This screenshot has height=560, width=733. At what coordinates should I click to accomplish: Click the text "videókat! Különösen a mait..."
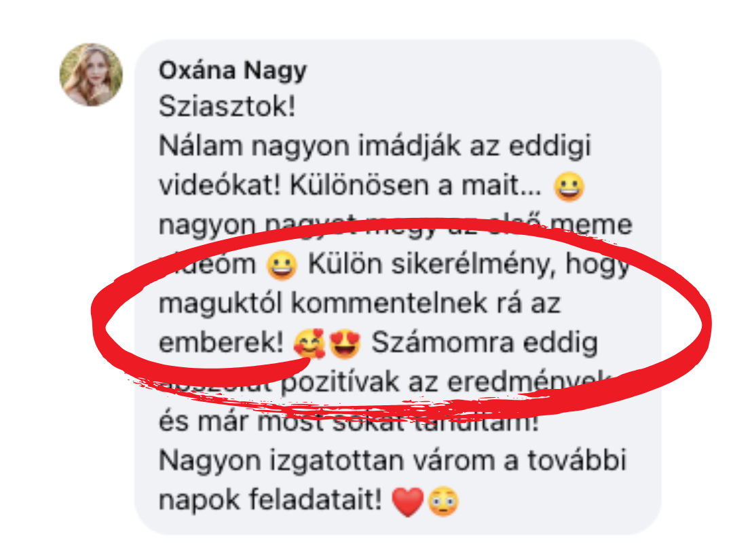coord(350,185)
